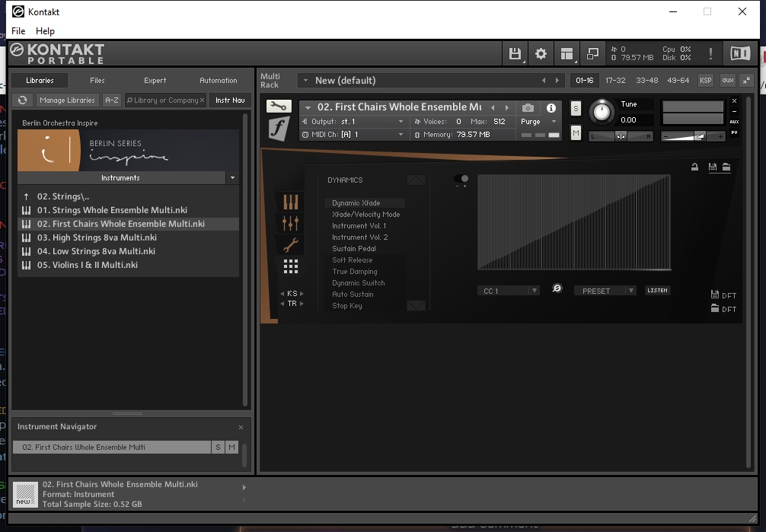Mute instrument in Instrument Navigator

(231, 447)
